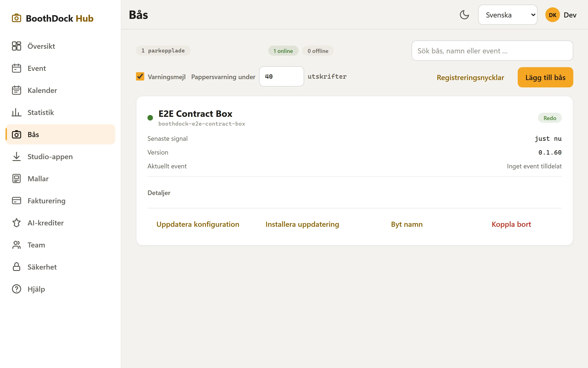
Task: Toggle the Varningsmejl checkbox
Action: (x=140, y=76)
